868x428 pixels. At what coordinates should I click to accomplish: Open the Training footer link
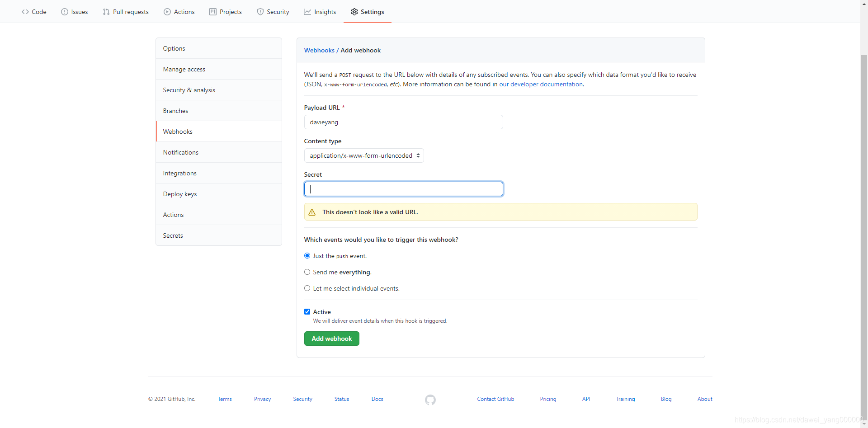click(625, 399)
